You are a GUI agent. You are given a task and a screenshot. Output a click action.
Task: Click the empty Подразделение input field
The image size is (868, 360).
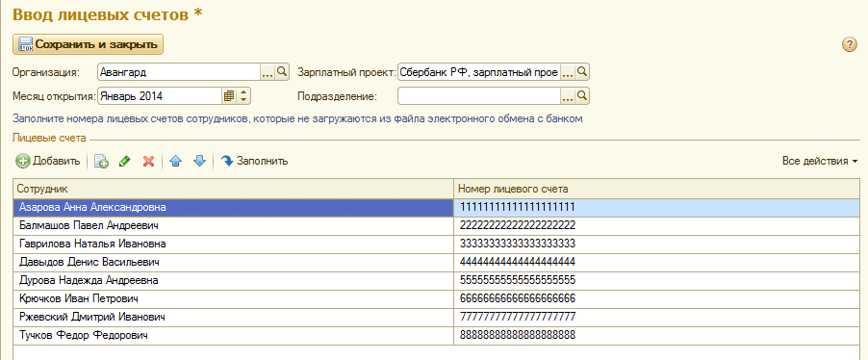pyautogui.click(x=479, y=96)
